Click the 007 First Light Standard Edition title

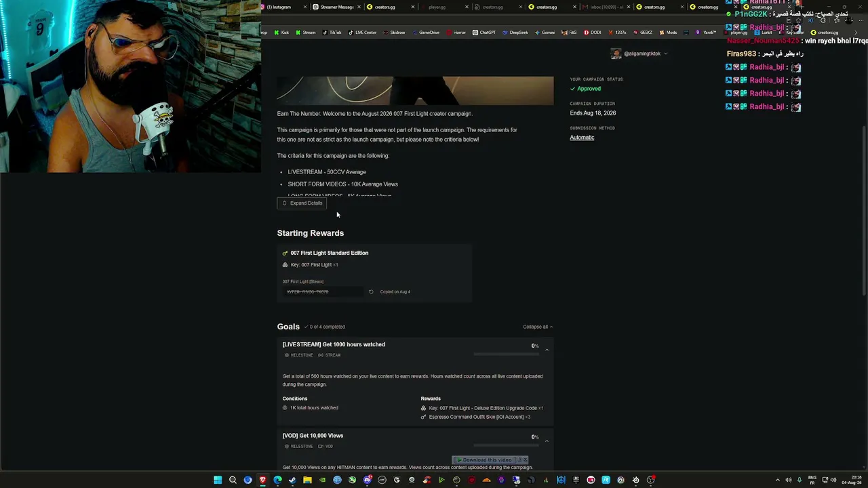tap(330, 253)
